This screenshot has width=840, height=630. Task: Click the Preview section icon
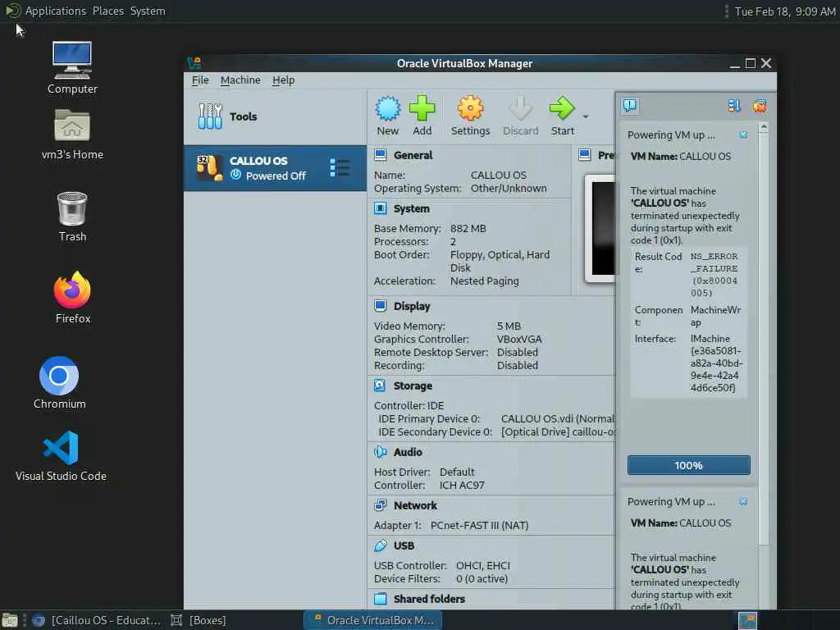point(584,155)
